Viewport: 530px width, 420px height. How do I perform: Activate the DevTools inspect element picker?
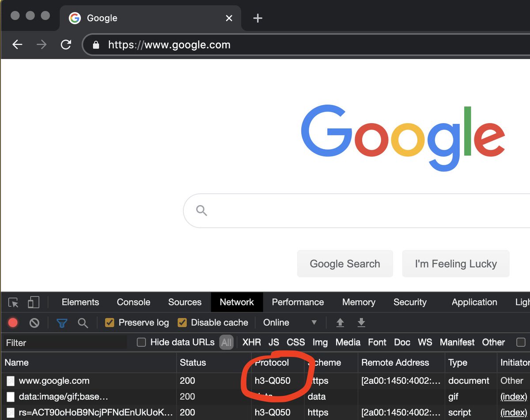pyautogui.click(x=14, y=302)
